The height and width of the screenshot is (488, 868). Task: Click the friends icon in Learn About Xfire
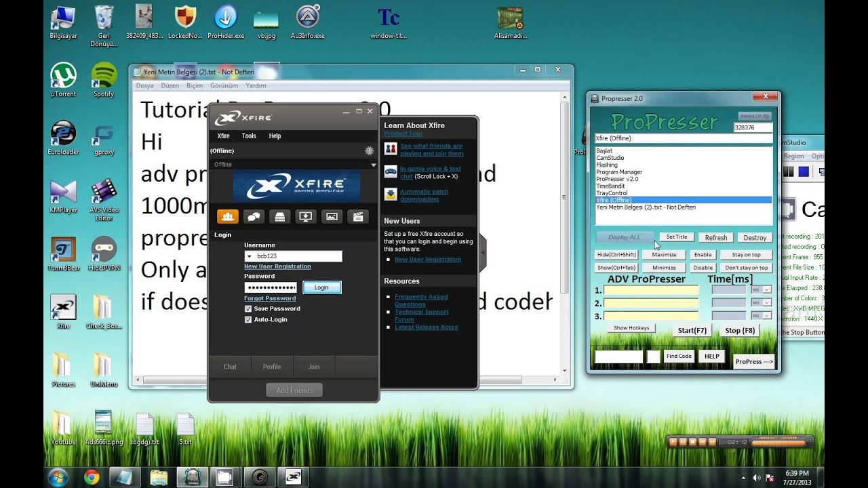[391, 149]
